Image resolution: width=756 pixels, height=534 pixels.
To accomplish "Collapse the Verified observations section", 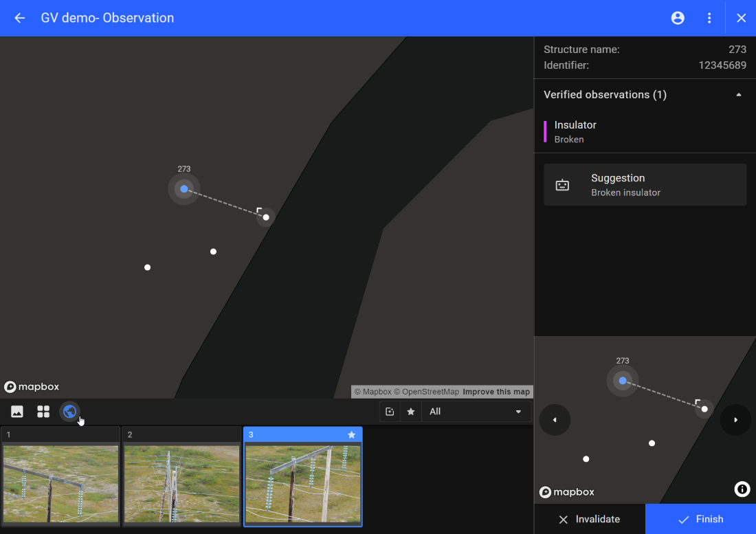I will coord(739,94).
